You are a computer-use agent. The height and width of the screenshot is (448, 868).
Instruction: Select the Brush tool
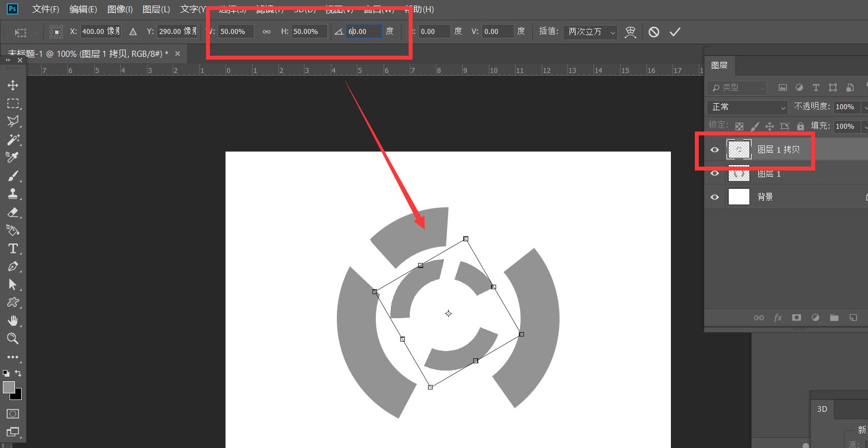tap(13, 176)
